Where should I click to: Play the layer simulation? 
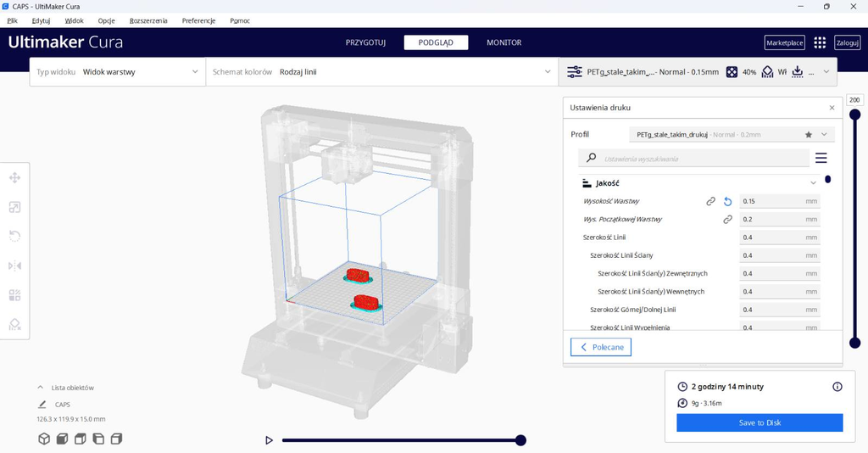(269, 440)
